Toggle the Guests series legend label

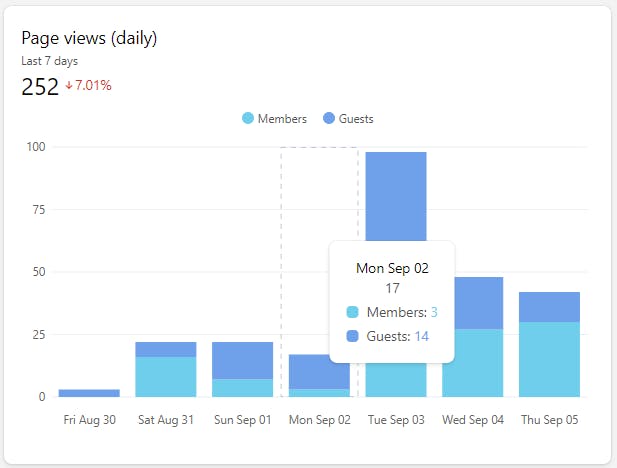[x=356, y=119]
